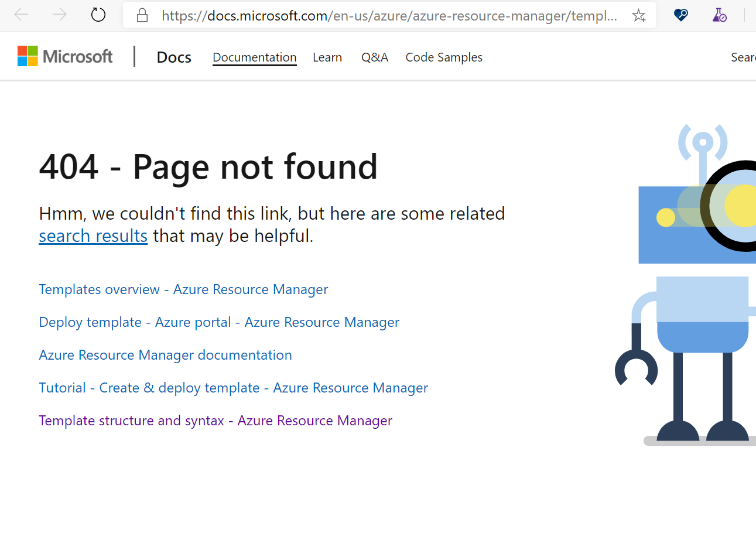The image size is (756, 536).
Task: Click the Search option in header
Action: pos(743,57)
